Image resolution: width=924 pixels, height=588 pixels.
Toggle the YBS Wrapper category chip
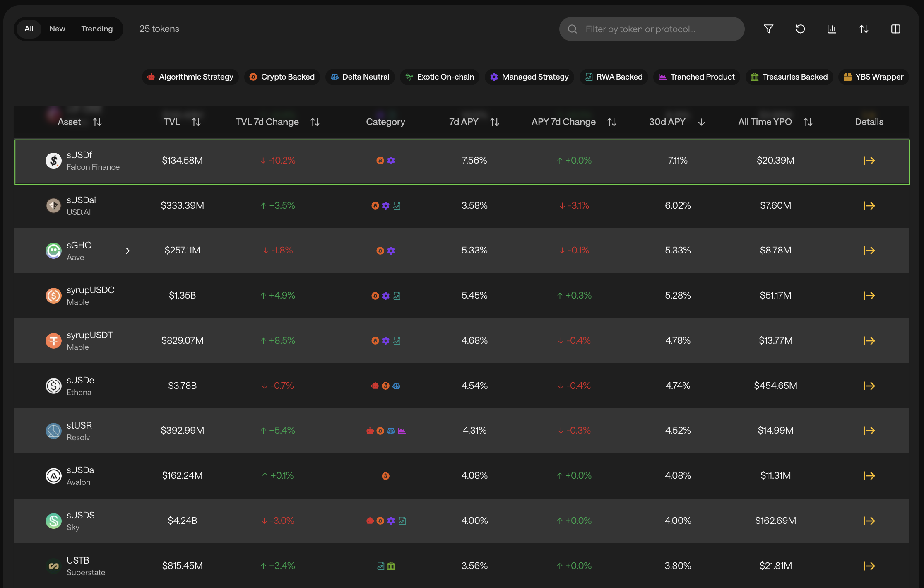874,77
